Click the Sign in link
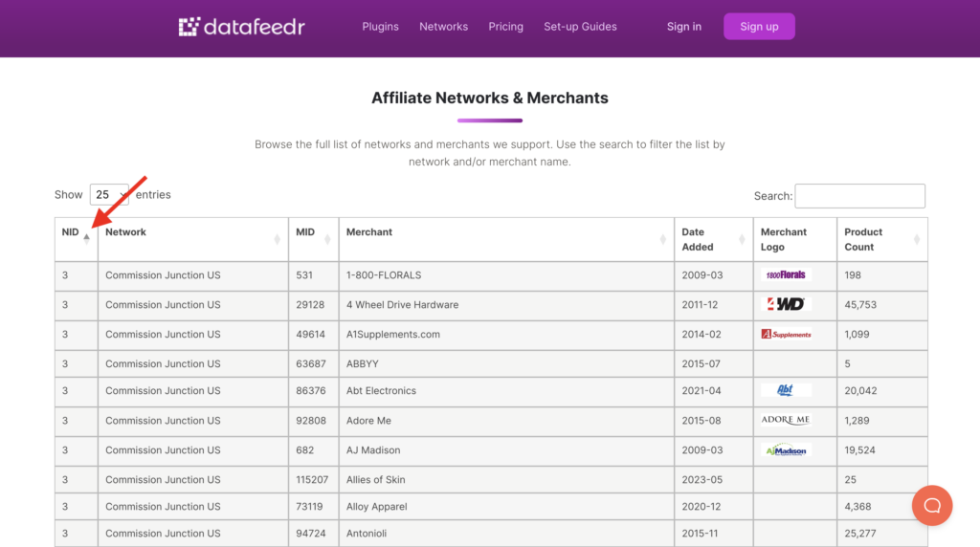 [683, 26]
